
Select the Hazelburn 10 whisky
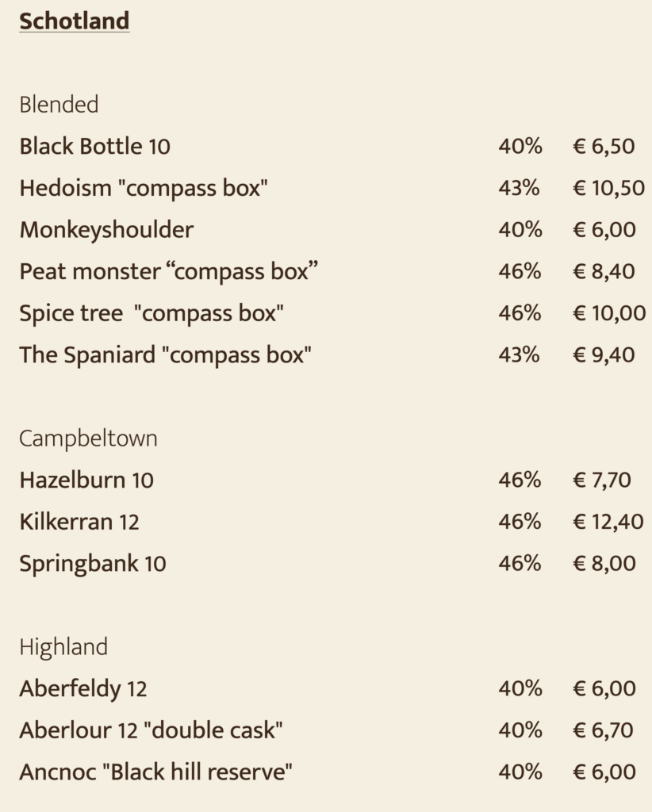[86, 480]
